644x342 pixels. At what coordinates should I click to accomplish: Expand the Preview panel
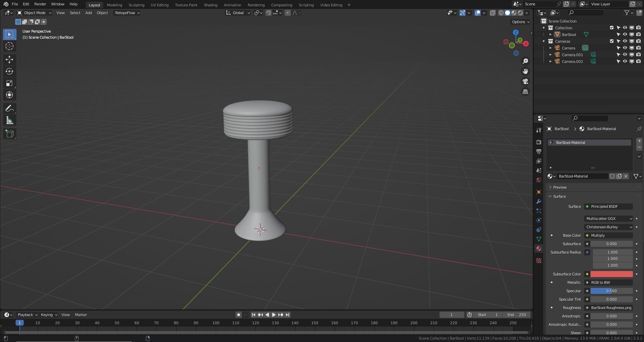[560, 187]
